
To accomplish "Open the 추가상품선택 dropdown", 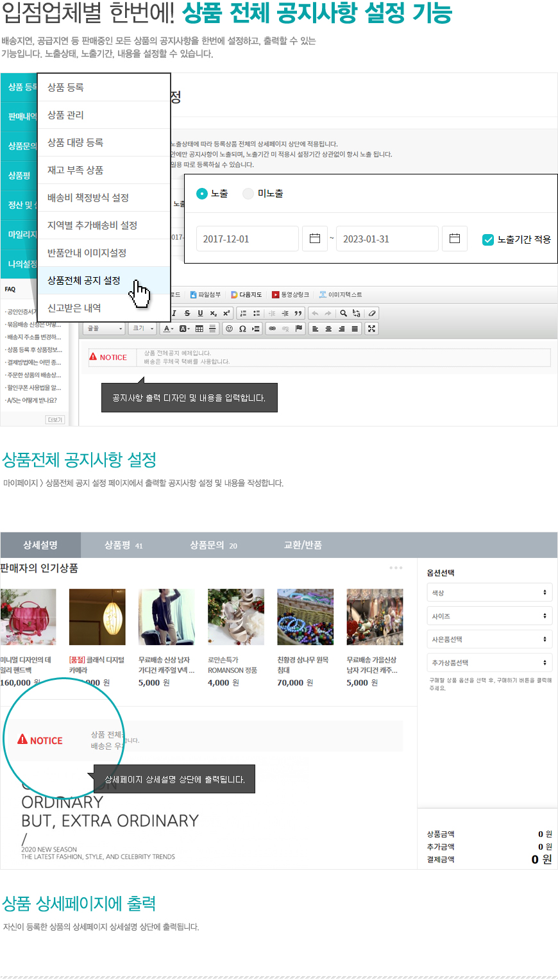I will tap(489, 662).
